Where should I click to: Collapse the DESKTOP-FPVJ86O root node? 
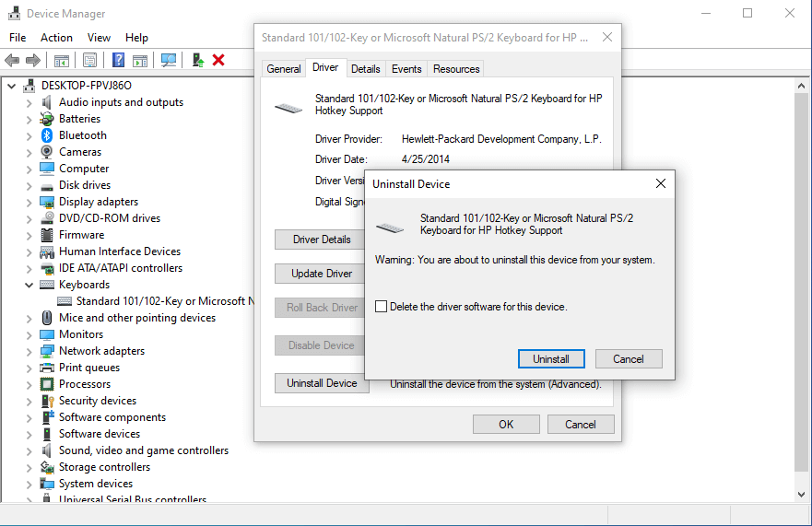[x=12, y=86]
